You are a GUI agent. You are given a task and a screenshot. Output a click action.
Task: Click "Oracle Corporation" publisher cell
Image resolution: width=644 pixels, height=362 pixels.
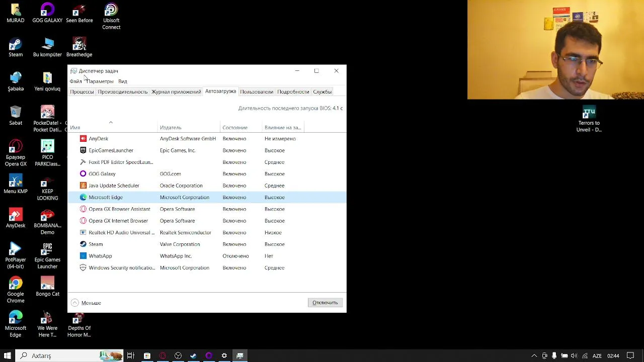tap(181, 186)
